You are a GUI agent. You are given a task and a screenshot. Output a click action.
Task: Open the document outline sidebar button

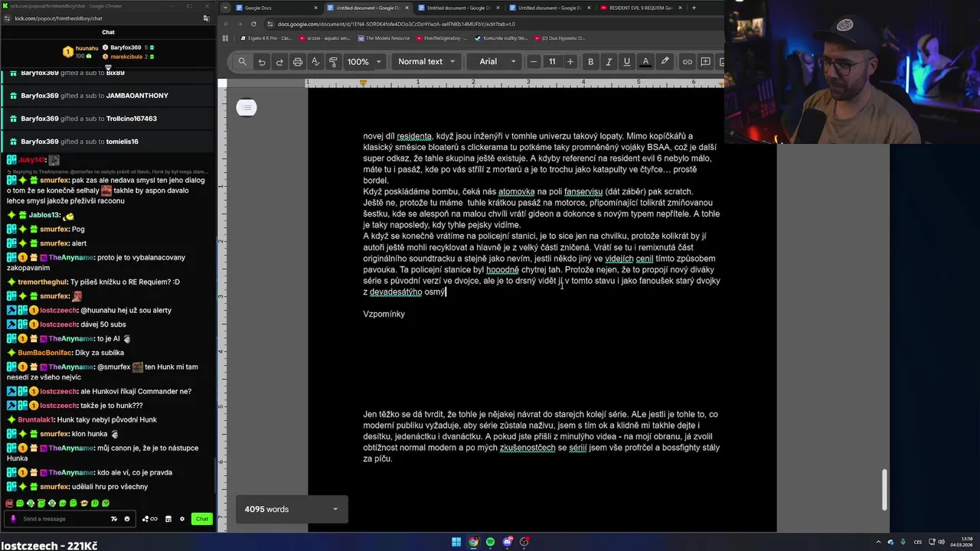coord(246,108)
